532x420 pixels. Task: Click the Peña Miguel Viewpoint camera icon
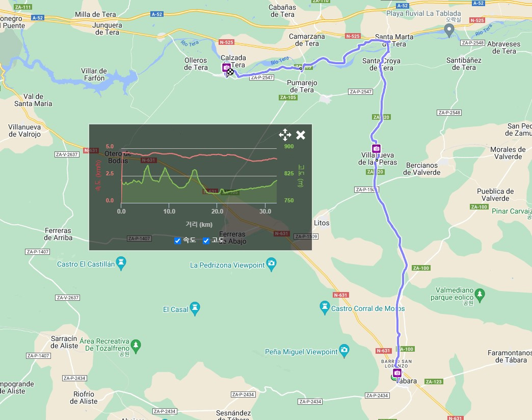click(x=344, y=351)
